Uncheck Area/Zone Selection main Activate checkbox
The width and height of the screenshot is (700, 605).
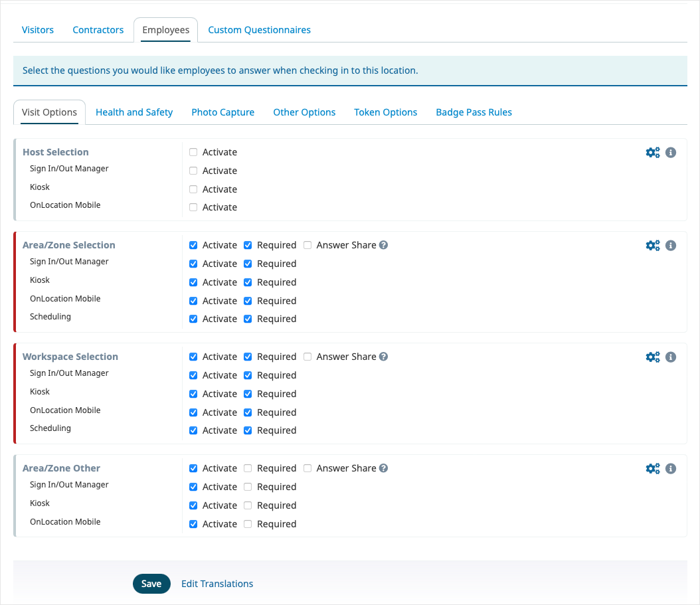[193, 245]
